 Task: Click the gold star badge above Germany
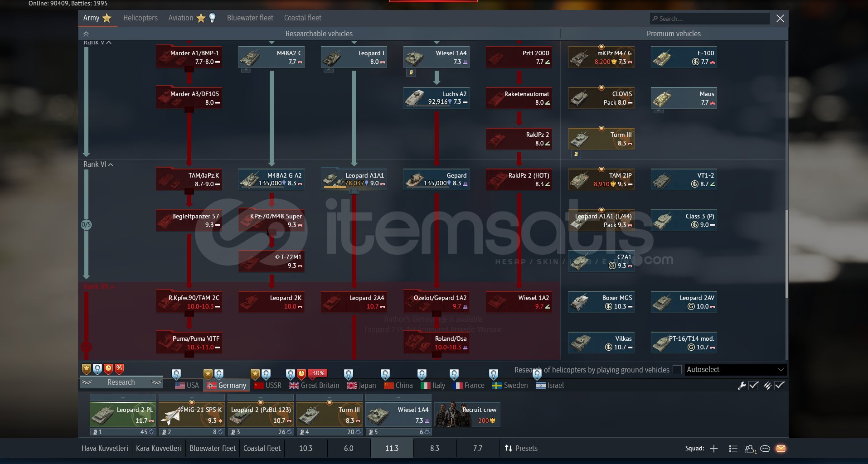[x=208, y=374]
